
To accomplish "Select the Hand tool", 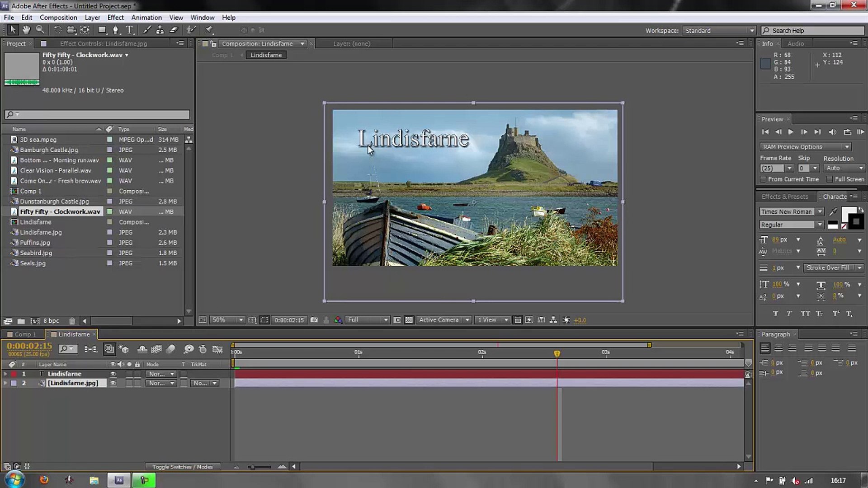I will [26, 30].
